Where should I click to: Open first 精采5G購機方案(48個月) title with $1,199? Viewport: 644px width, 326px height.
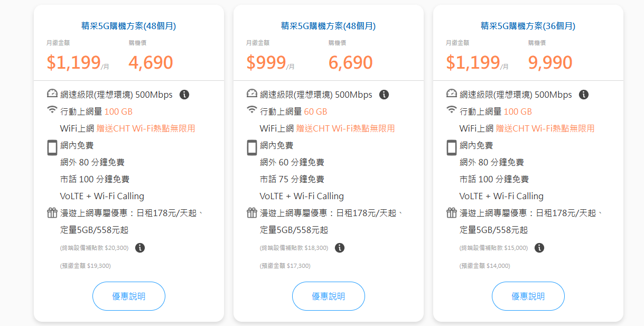129,26
